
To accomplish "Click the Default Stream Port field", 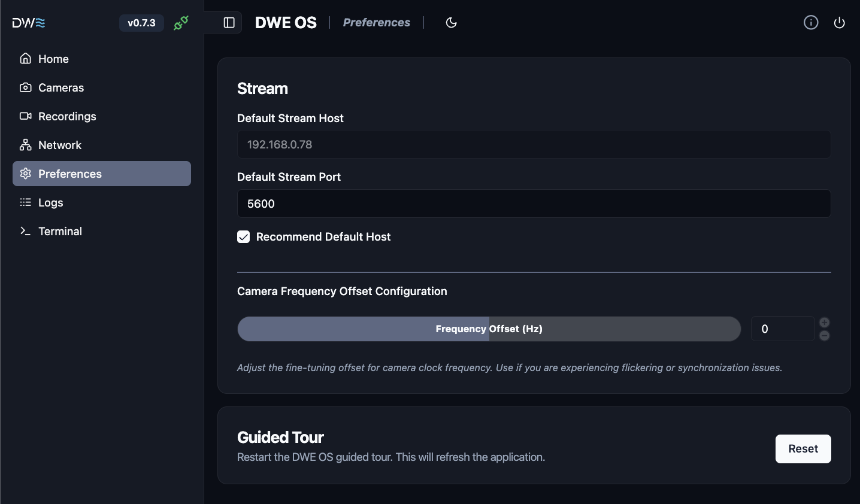I will coord(534,204).
